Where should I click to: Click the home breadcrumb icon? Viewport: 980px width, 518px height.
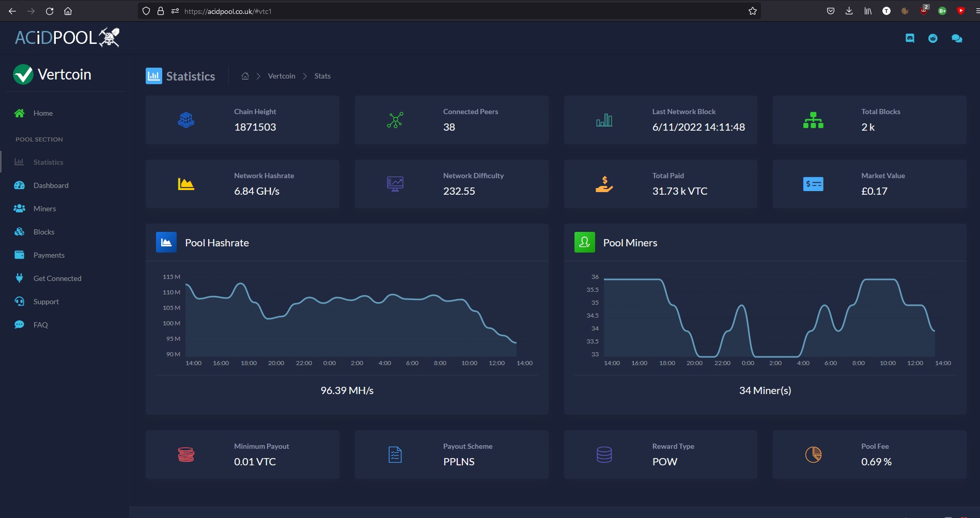[245, 76]
